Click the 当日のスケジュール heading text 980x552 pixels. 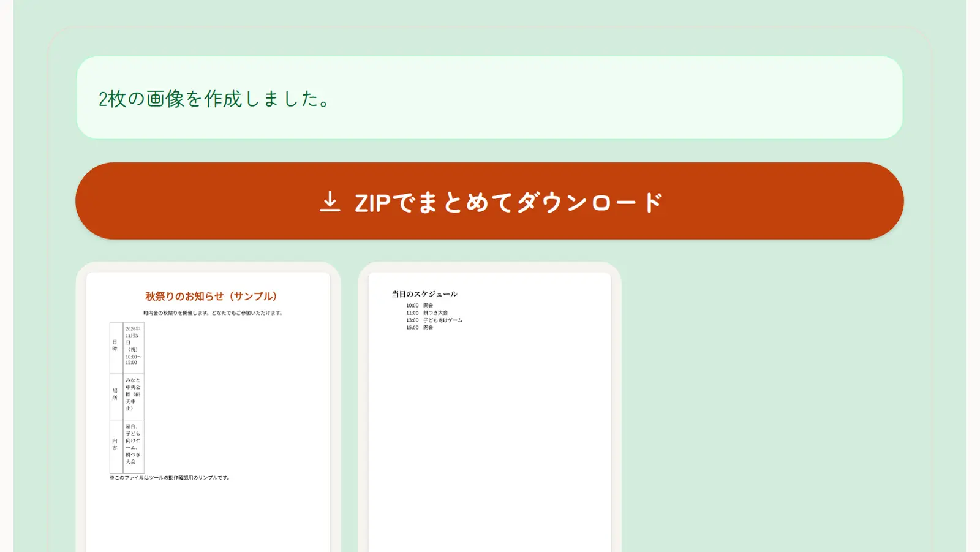click(424, 294)
